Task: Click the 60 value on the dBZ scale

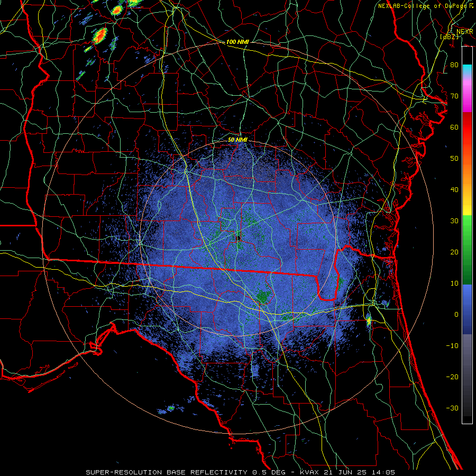Action: [x=454, y=127]
